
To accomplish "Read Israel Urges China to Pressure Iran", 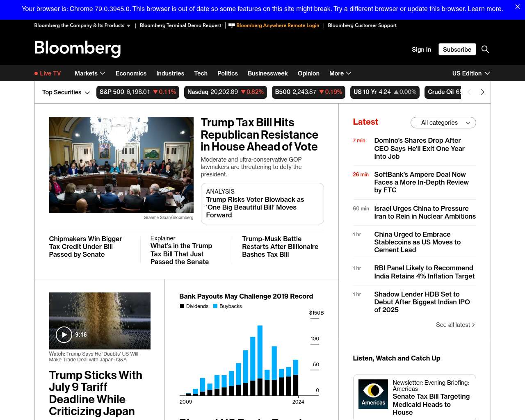I will pos(425,212).
